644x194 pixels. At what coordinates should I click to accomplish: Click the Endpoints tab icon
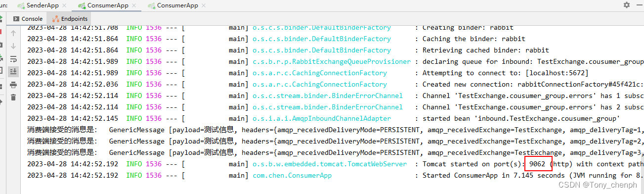tap(56, 19)
